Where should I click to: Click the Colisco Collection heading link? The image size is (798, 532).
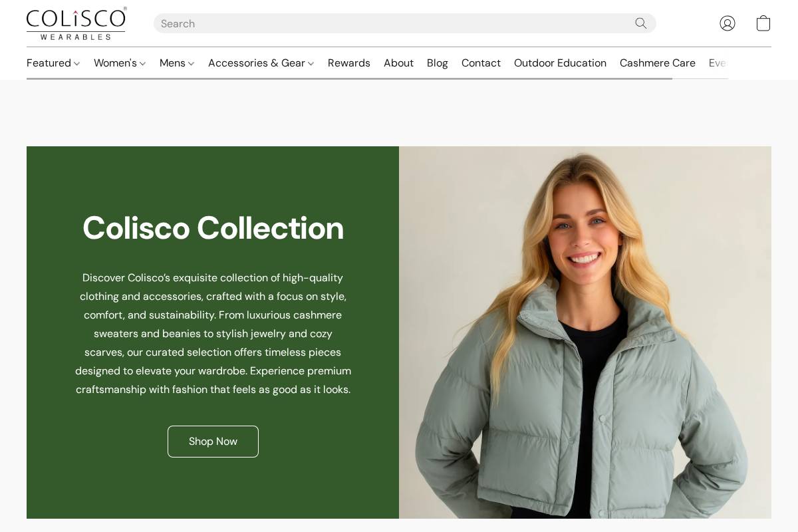213,228
